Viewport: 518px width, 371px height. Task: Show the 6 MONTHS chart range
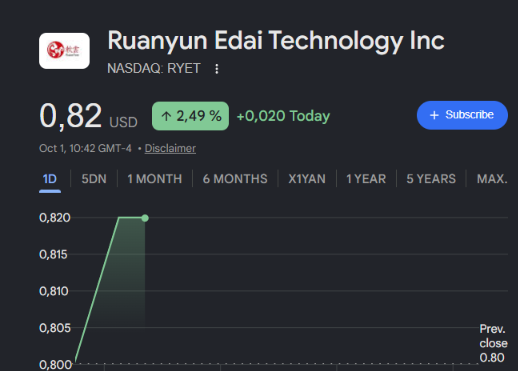[x=235, y=179]
